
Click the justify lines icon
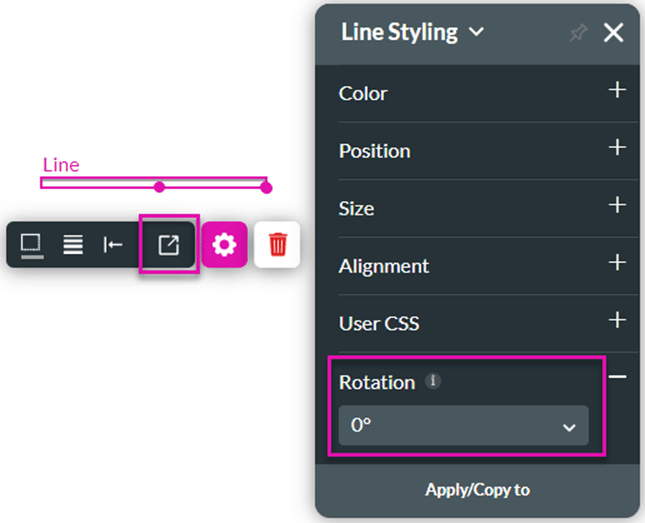(73, 244)
